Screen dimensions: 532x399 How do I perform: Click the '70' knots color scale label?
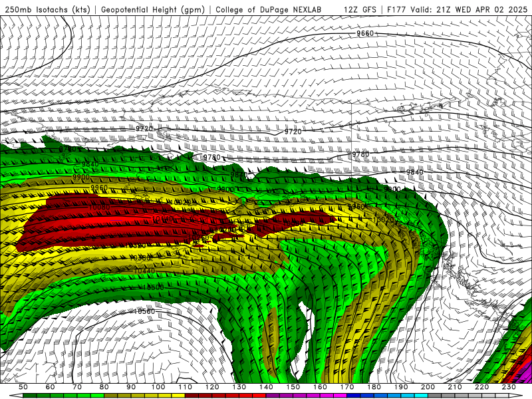click(x=77, y=387)
